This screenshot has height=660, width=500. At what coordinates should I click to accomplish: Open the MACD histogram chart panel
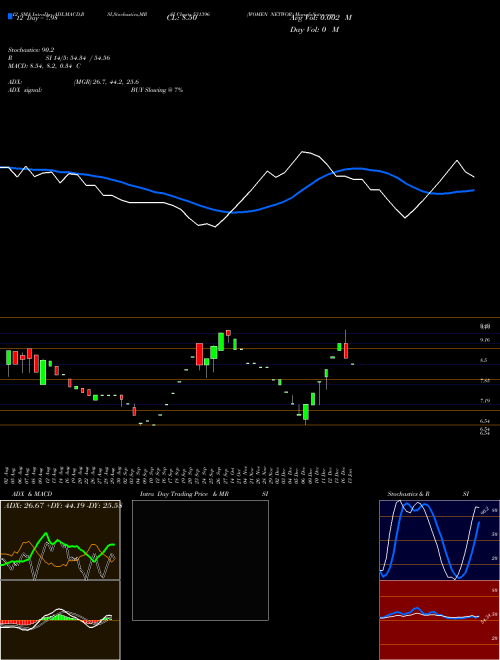point(60,620)
